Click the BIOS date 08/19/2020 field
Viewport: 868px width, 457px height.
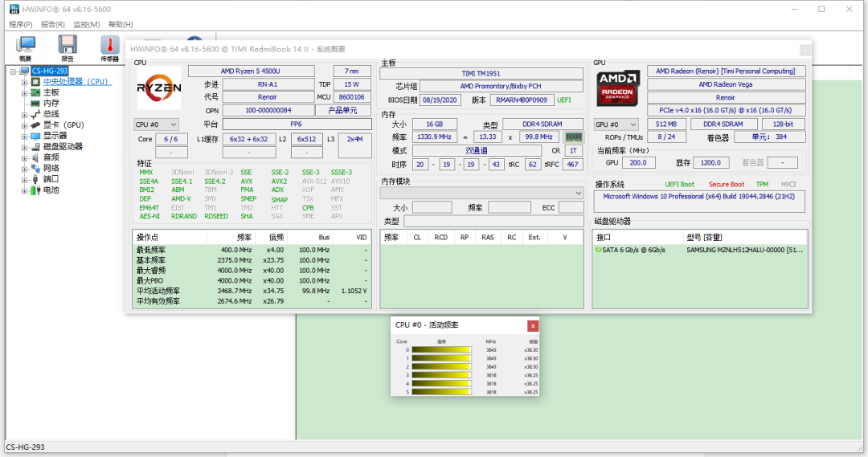(440, 100)
